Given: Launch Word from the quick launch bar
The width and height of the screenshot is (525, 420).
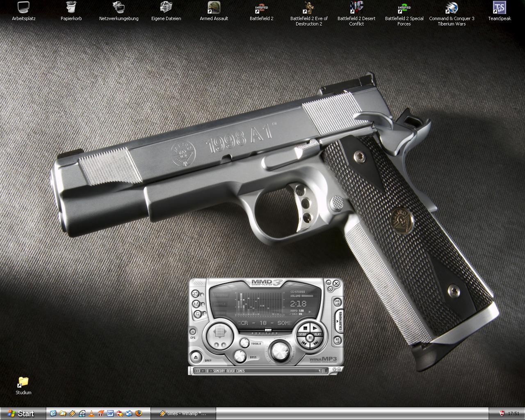Looking at the screenshot, I should 110,413.
